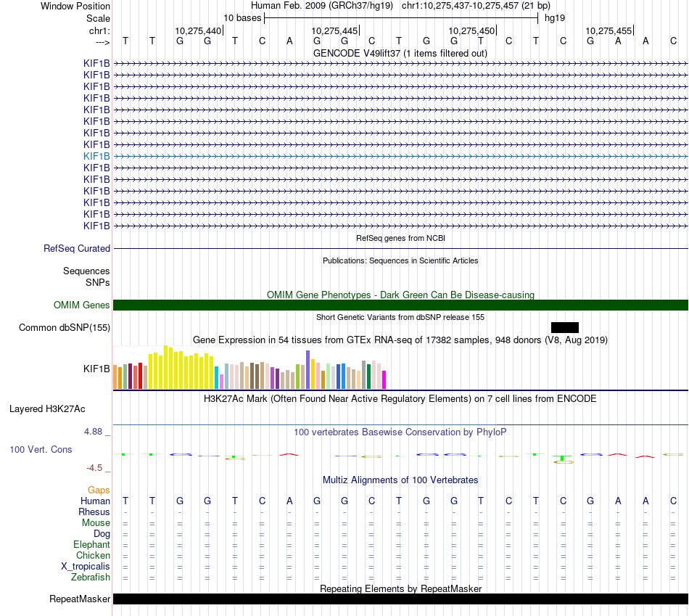This screenshot has height=616, width=689.
Task: Click the KIF1B label beside GTEx chart
Action: pyautogui.click(x=96, y=369)
